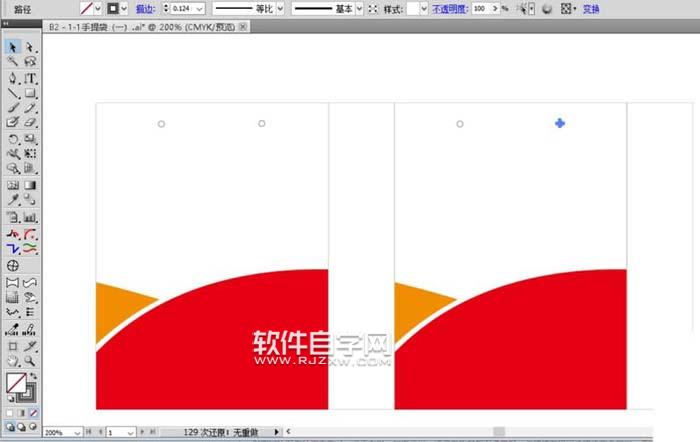
Task: Select the Direct Selection tool
Action: pos(29,47)
